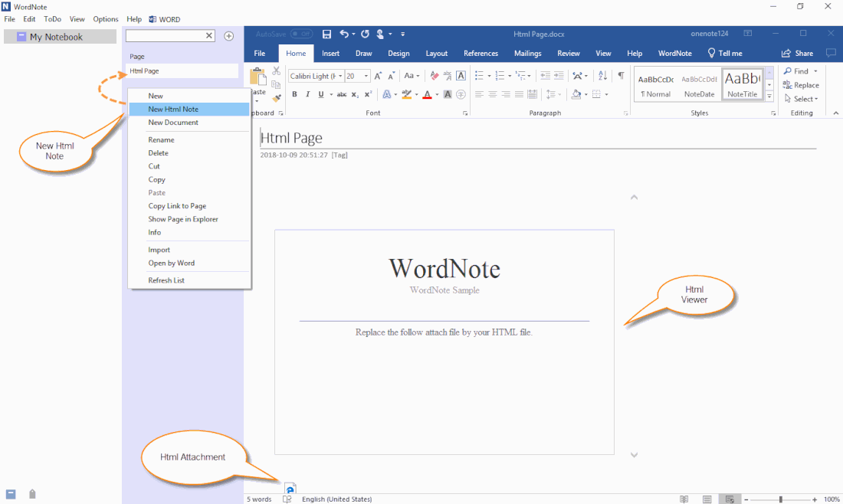Apply strikethrough formatting

pos(341,94)
